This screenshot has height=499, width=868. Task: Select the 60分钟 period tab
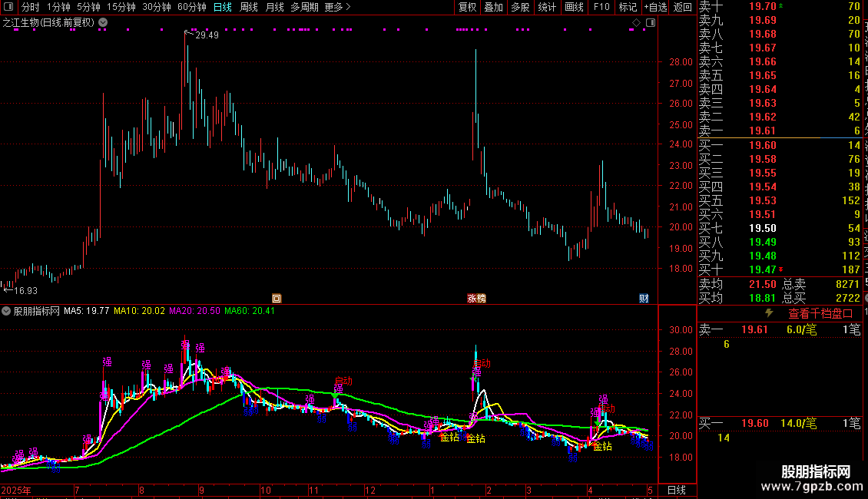pos(191,7)
